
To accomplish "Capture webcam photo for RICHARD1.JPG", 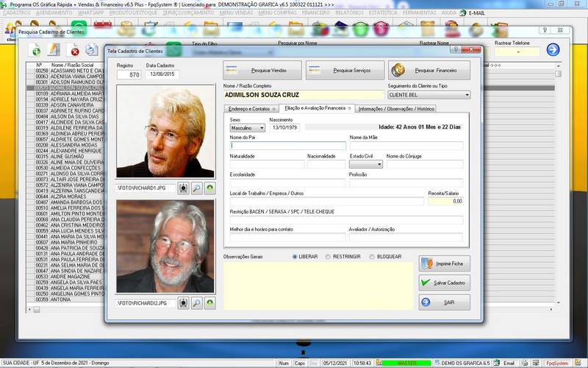I will 183,188.
